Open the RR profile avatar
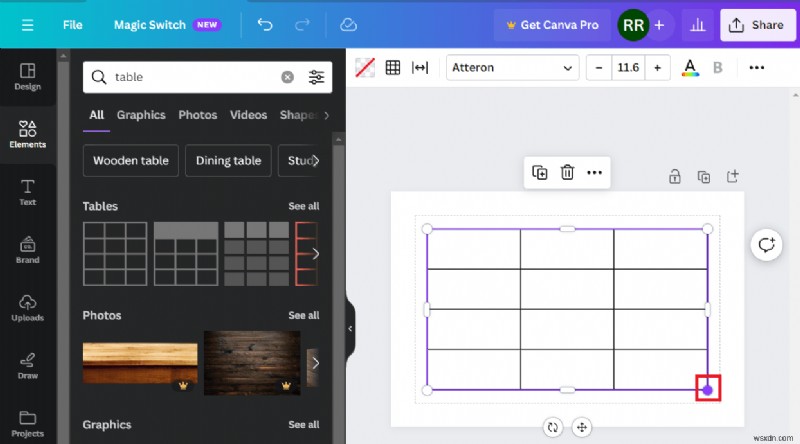This screenshot has width=800, height=444. coord(633,25)
